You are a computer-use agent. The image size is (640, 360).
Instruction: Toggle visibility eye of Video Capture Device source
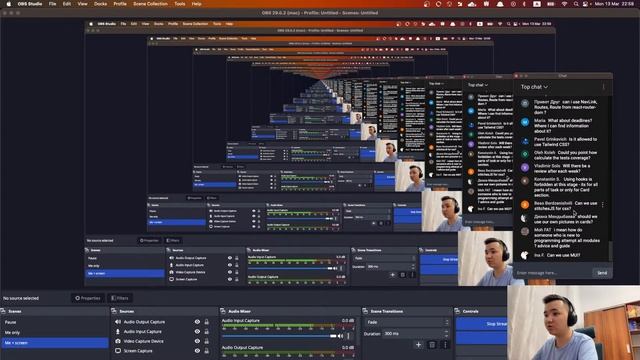(197, 341)
